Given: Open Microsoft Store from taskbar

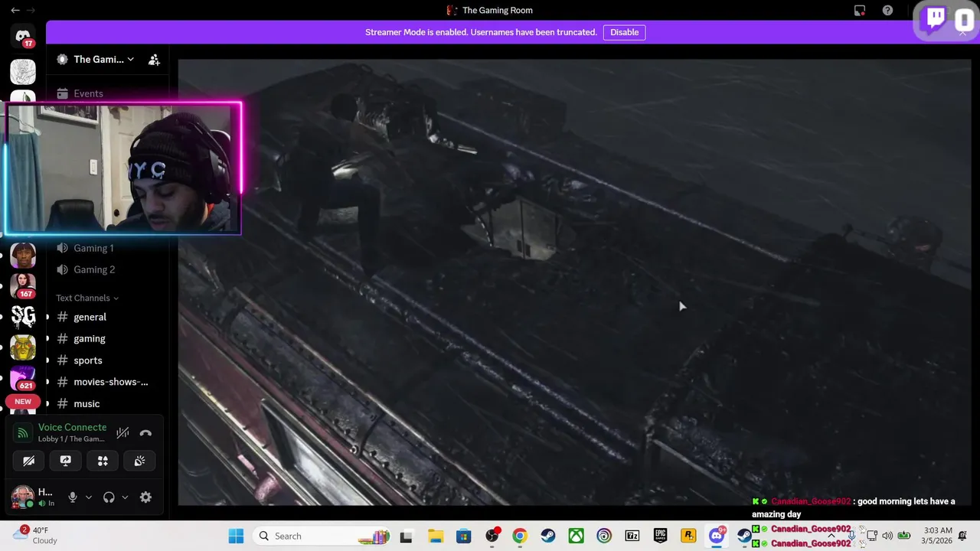Looking at the screenshot, I should point(464,536).
